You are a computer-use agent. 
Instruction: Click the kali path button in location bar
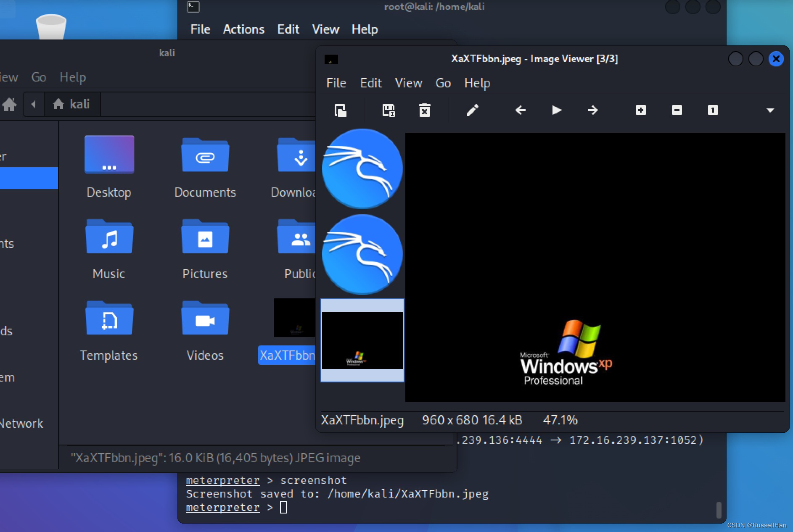click(71, 104)
